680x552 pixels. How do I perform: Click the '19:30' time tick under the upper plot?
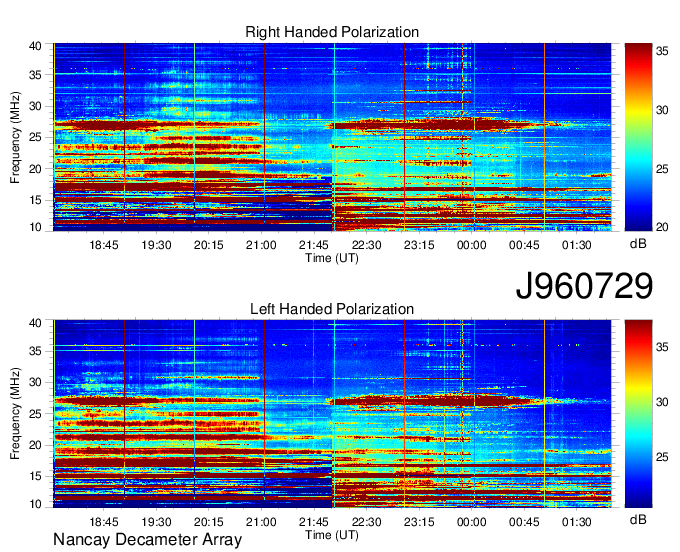pos(156,245)
